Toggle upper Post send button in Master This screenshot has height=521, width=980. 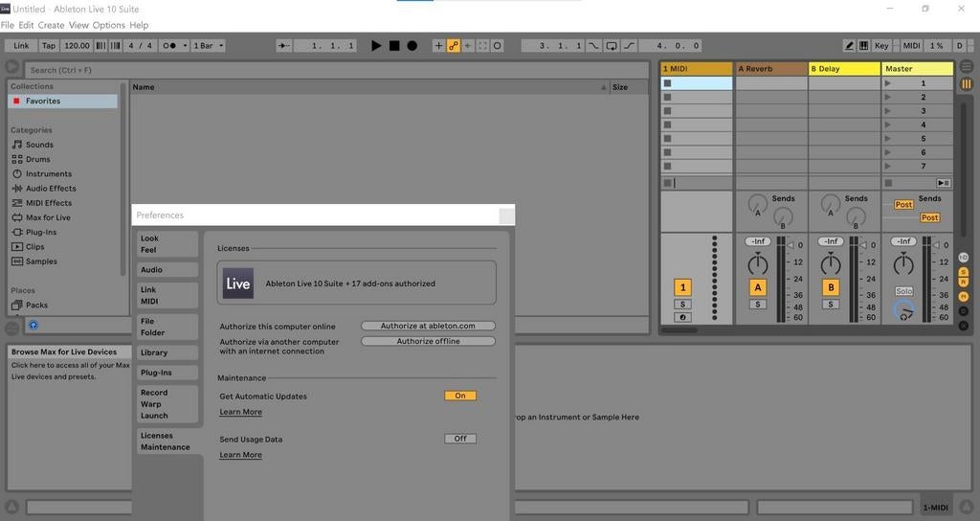pyautogui.click(x=903, y=205)
